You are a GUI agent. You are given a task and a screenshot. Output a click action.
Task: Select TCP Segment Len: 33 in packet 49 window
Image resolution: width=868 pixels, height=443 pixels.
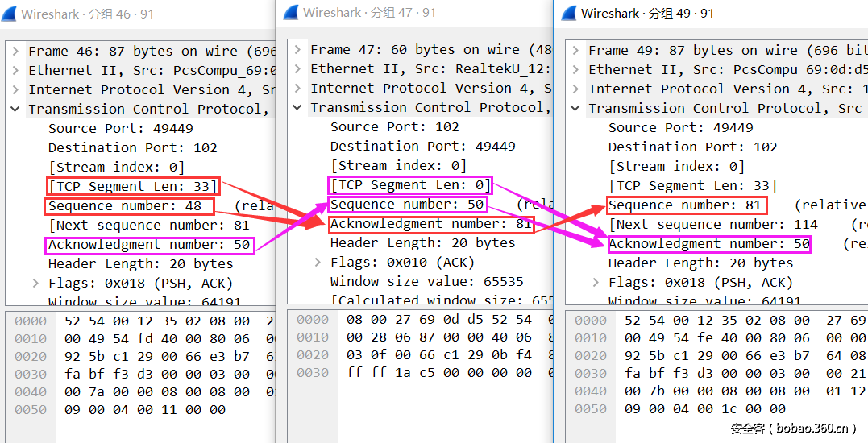tap(693, 186)
